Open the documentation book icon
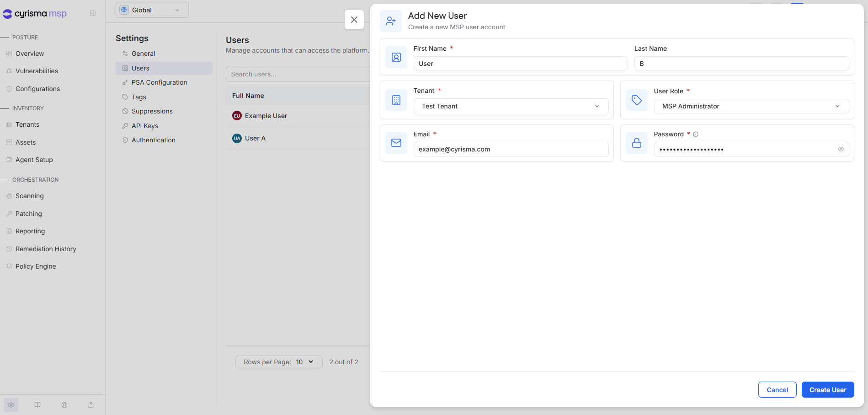The image size is (868, 415). tap(37, 405)
